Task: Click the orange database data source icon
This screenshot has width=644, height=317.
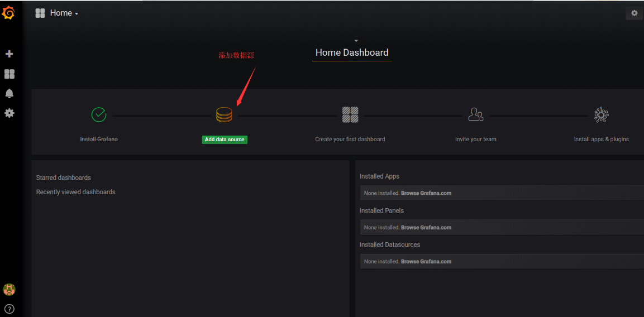Action: pyautogui.click(x=224, y=115)
